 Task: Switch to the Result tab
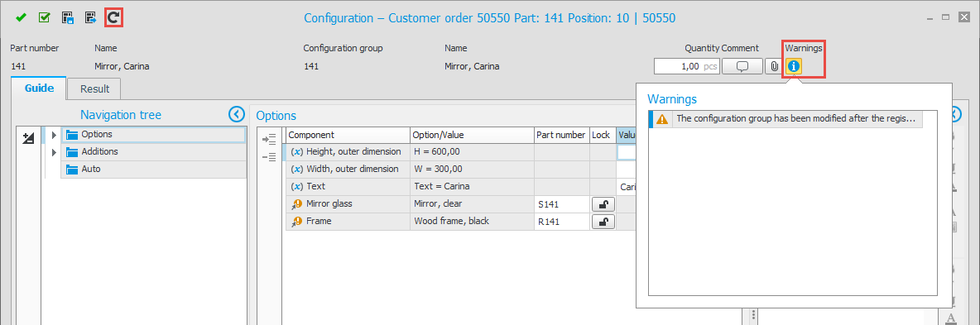94,88
